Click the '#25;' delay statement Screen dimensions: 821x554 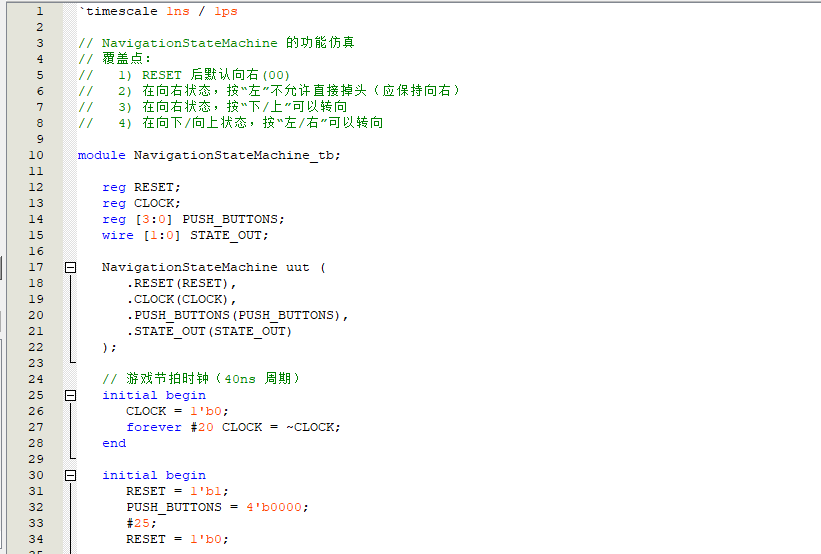[141, 523]
